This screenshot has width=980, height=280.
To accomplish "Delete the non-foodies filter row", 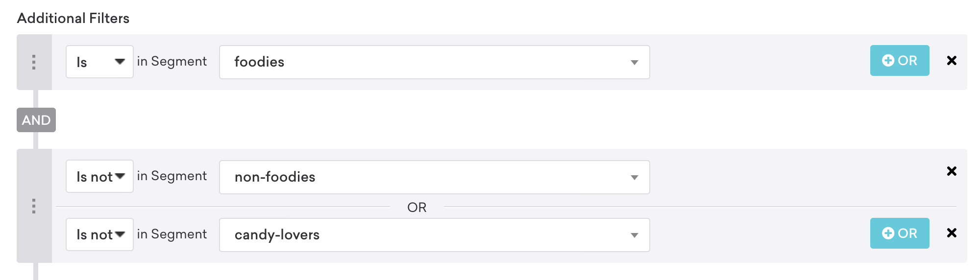I will 952,171.
